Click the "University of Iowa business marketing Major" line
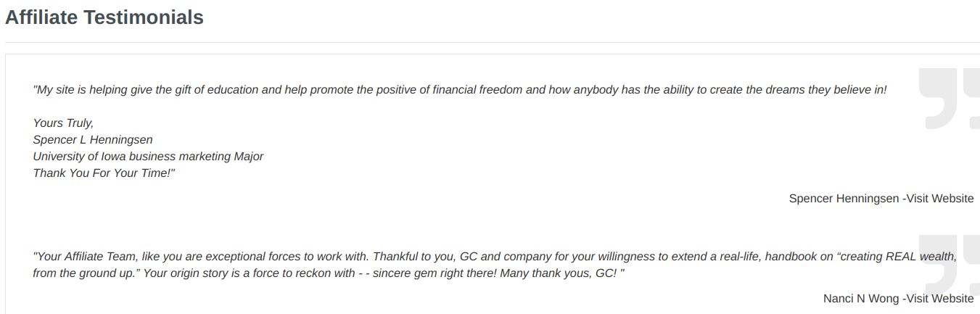The height and width of the screenshot is (314, 980). click(148, 157)
